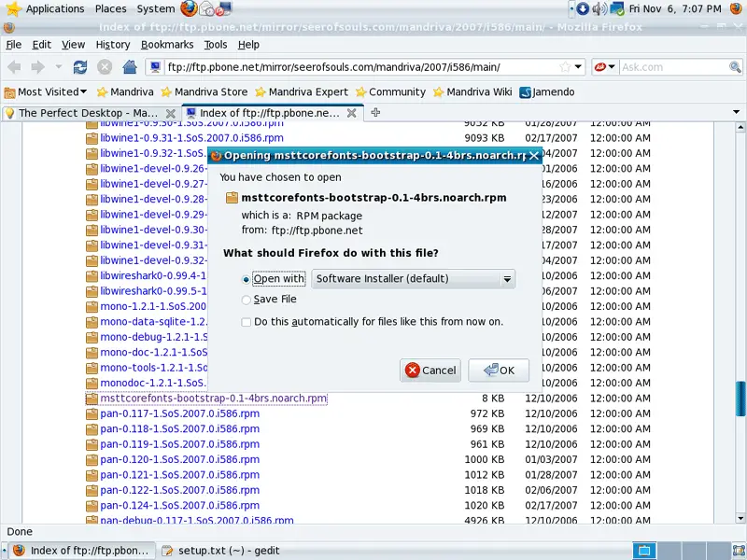The width and height of the screenshot is (747, 560).
Task: Click the update notifier tray icon
Action: (x=582, y=8)
